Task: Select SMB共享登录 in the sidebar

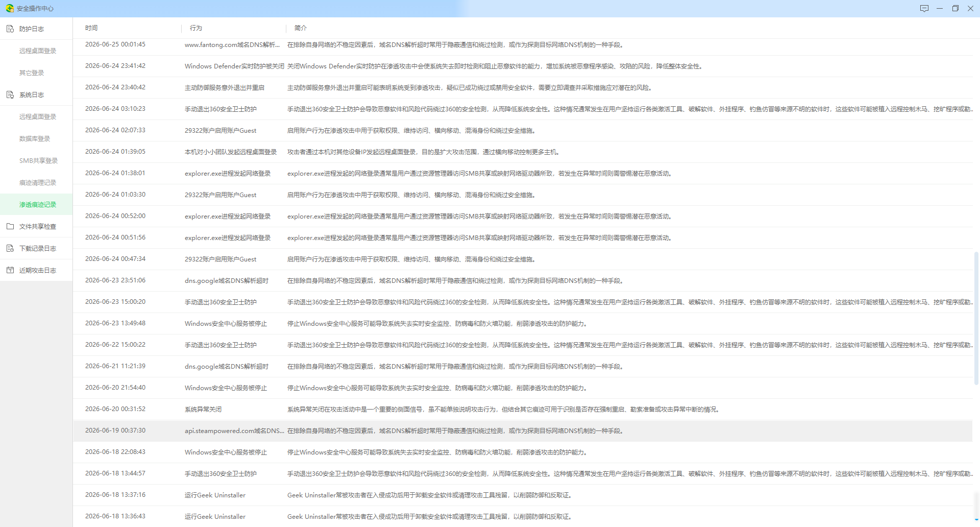Action: click(38, 160)
